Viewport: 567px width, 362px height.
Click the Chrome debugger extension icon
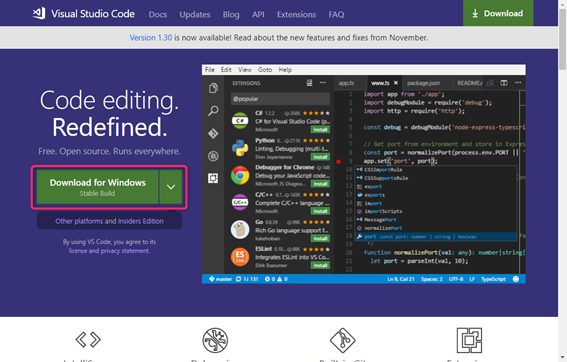(240, 175)
